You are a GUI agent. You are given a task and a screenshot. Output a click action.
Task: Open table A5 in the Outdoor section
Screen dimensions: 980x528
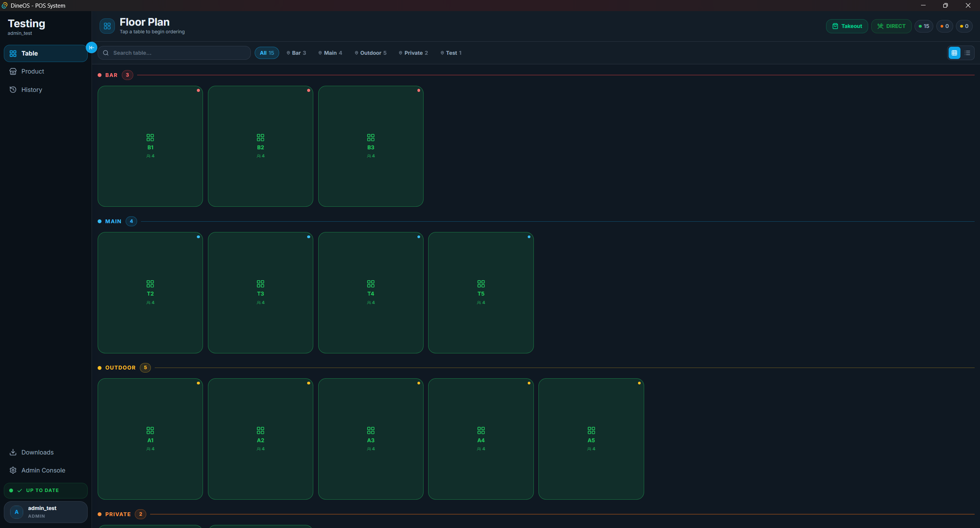[591, 439]
